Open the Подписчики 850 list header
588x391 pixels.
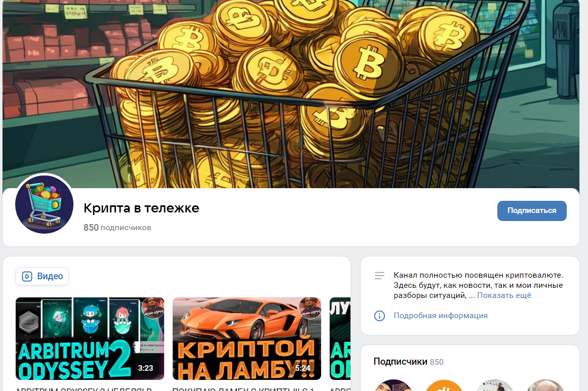click(408, 362)
